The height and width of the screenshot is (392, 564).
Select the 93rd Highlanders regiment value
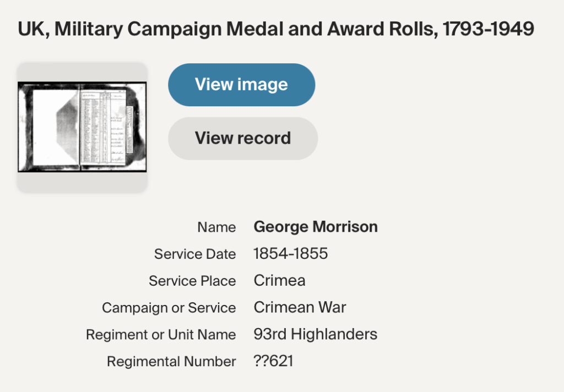coord(315,334)
